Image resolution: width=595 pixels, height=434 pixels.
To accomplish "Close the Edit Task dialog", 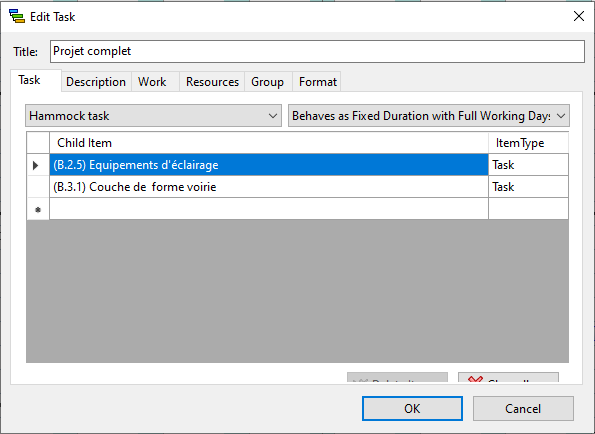I will pyautogui.click(x=579, y=16).
